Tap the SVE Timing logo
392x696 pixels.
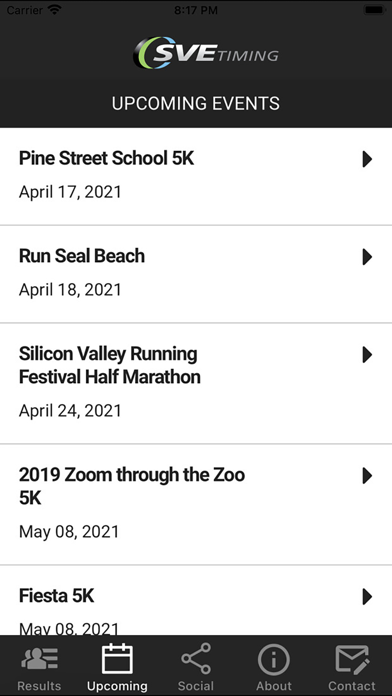click(206, 53)
